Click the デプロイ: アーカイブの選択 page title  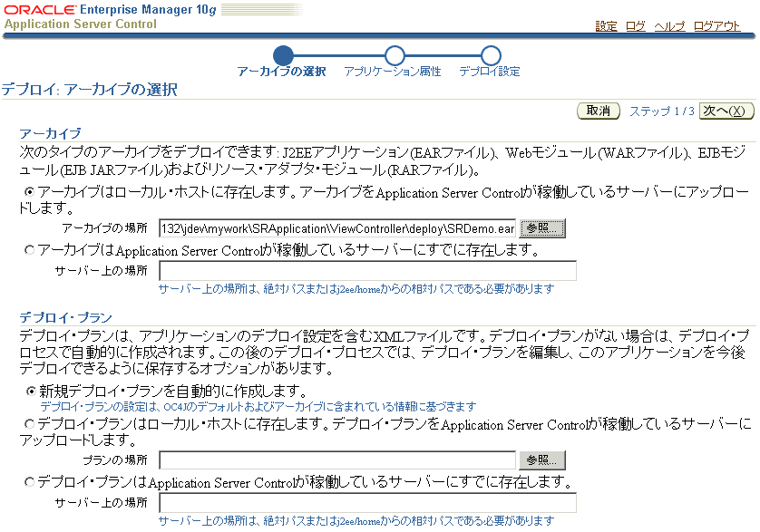89,90
